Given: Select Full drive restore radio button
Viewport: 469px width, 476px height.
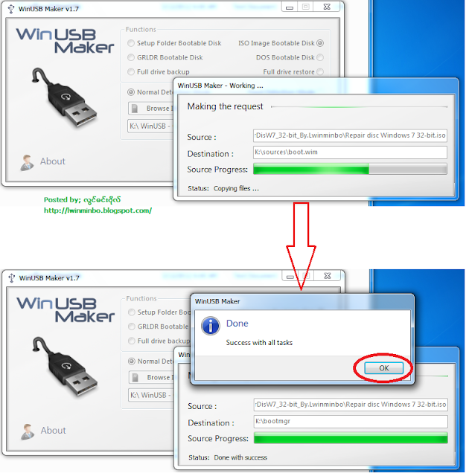Looking at the screenshot, I should (x=320, y=71).
